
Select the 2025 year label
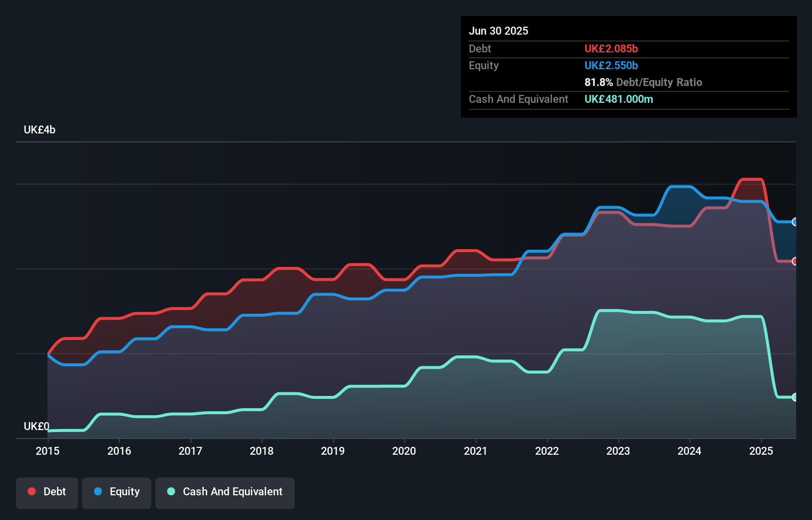(x=761, y=451)
